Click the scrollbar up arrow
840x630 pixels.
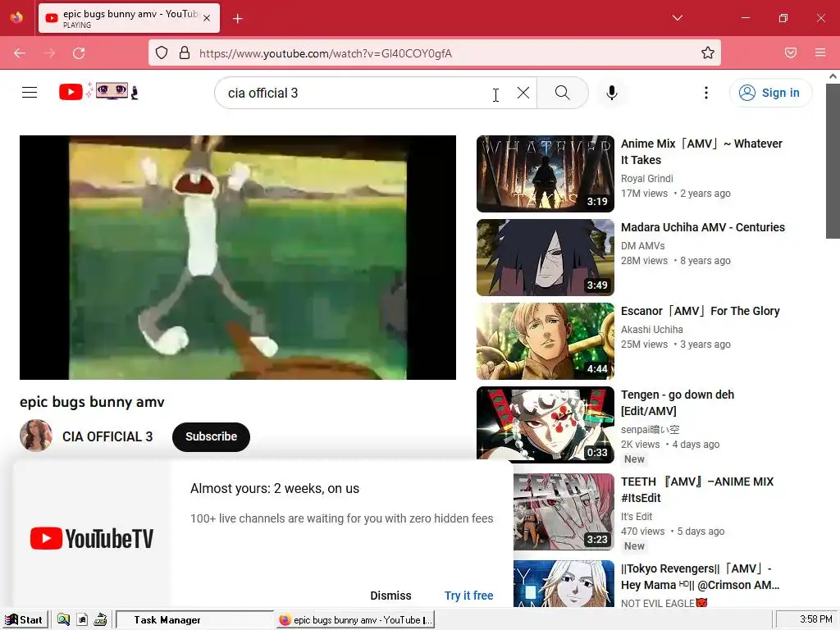pos(833,76)
